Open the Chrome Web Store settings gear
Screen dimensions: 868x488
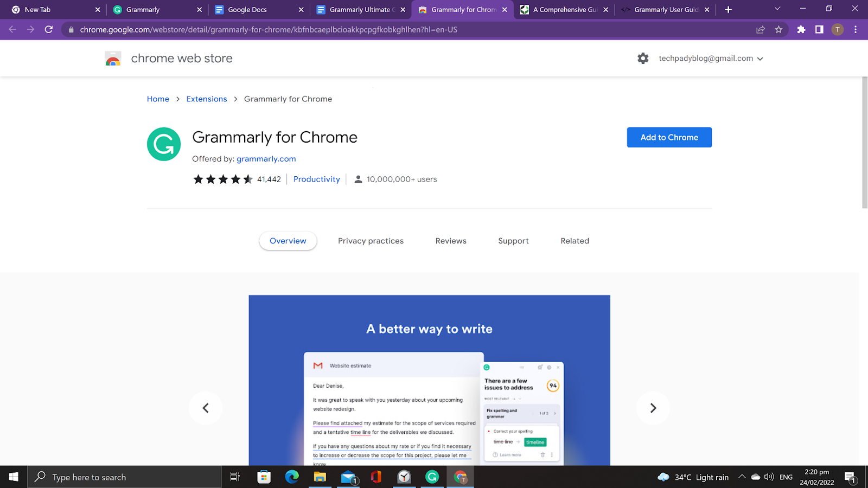[643, 59]
